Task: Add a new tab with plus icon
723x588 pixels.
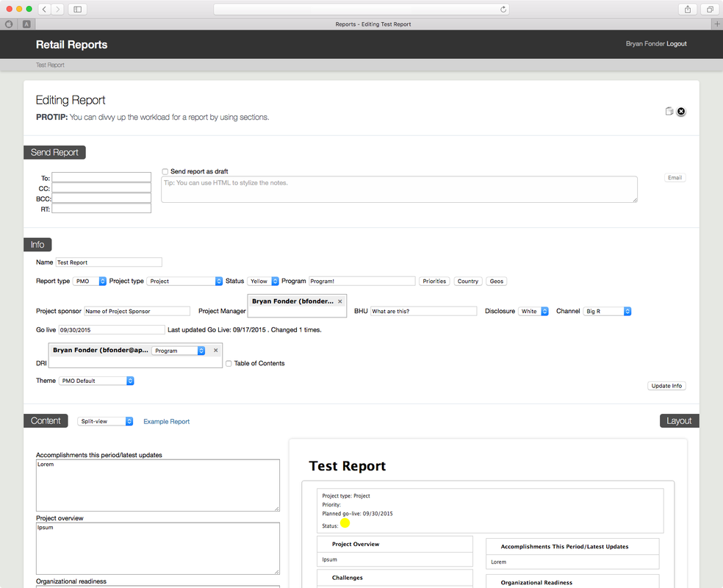Action: tap(717, 24)
